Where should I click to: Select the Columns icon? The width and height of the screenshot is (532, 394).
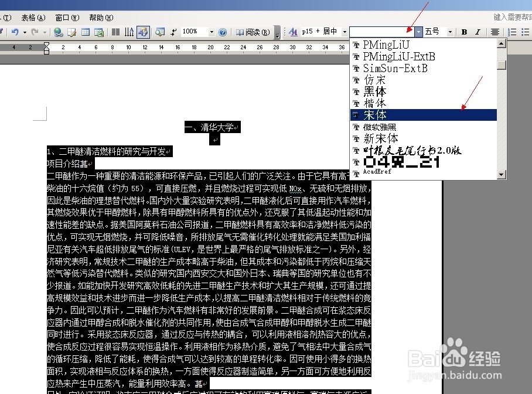point(115,31)
